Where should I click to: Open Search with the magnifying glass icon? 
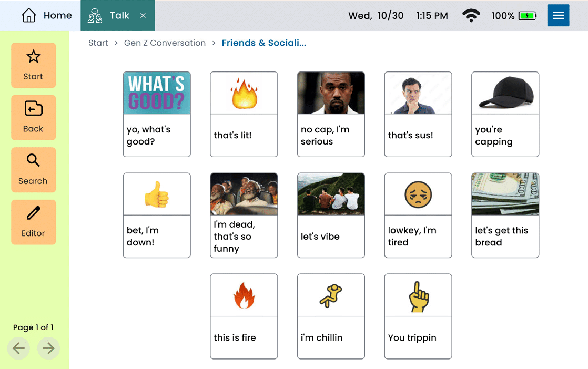33,161
